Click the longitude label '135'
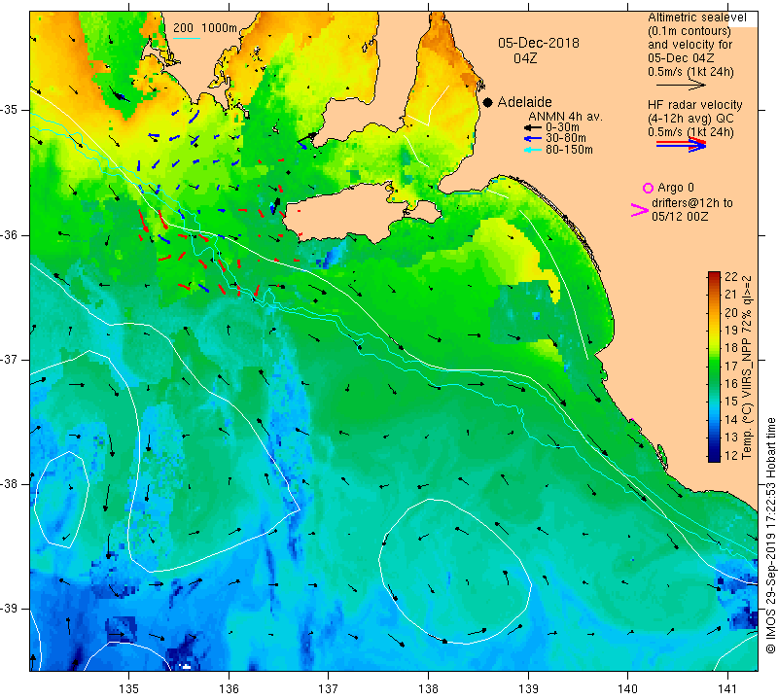The height and width of the screenshot is (700, 778). [129, 688]
